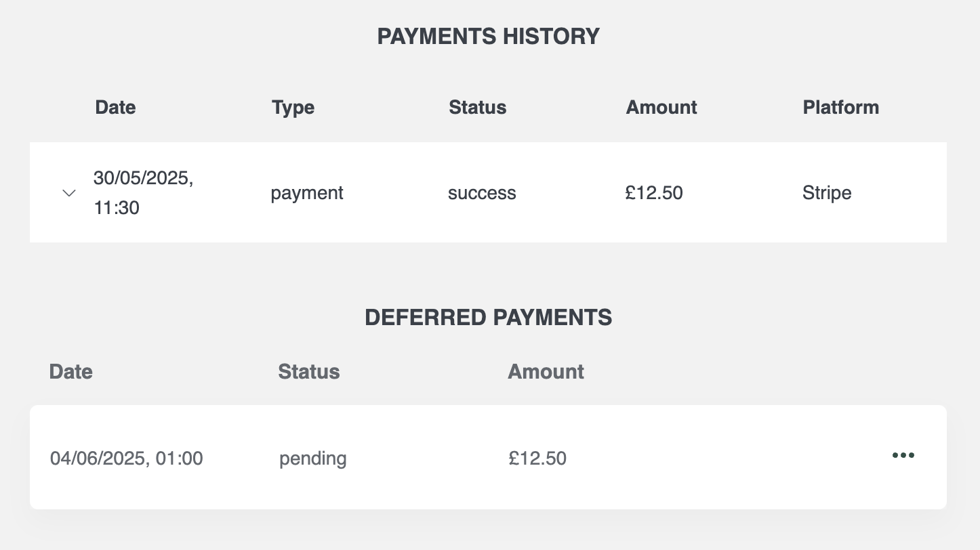
Task: Select the 04/06/2025, 01:00 deferred date
Action: tap(127, 459)
